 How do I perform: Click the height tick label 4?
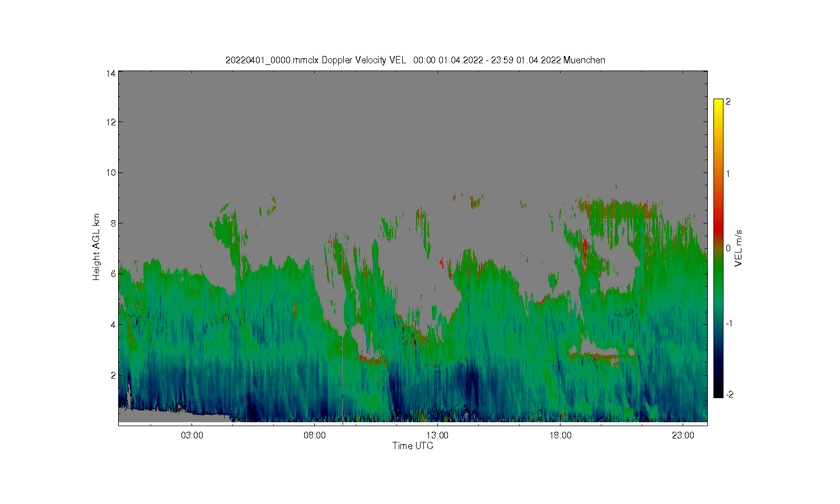point(113,324)
